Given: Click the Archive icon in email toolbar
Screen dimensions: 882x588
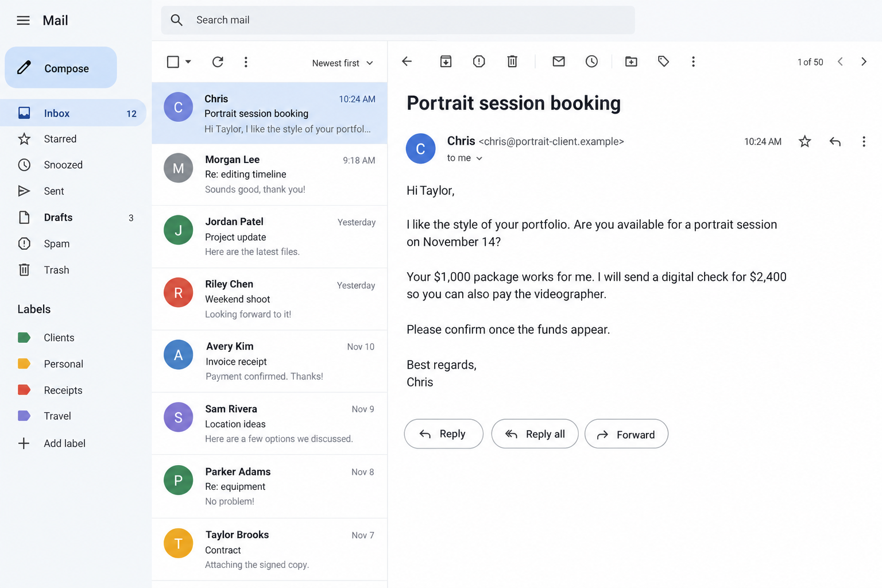Looking at the screenshot, I should [x=446, y=61].
